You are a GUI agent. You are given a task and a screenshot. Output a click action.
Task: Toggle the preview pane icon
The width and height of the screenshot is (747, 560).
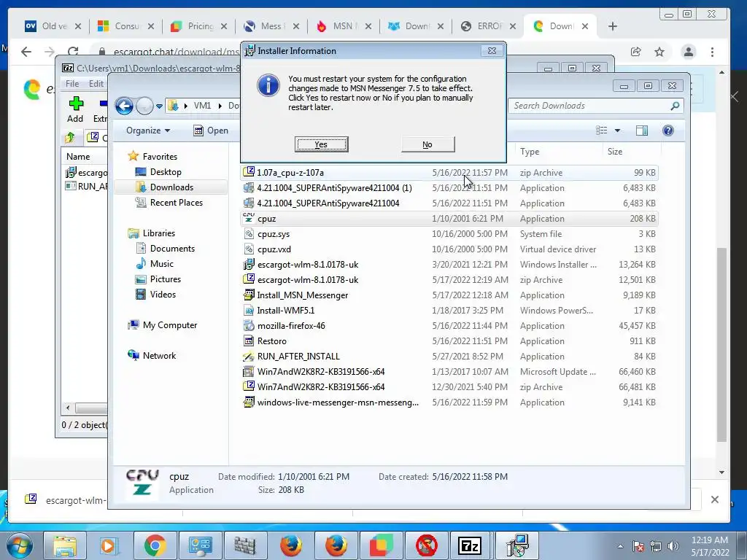point(642,131)
